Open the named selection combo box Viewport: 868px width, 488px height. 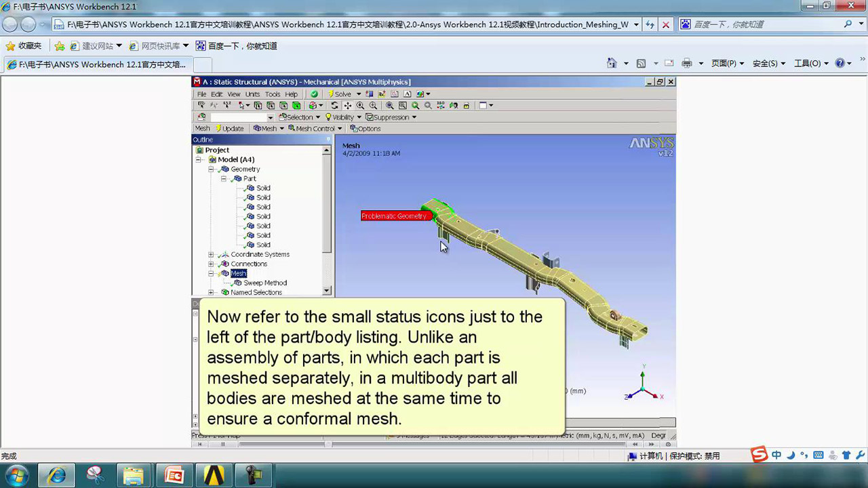tap(243, 117)
